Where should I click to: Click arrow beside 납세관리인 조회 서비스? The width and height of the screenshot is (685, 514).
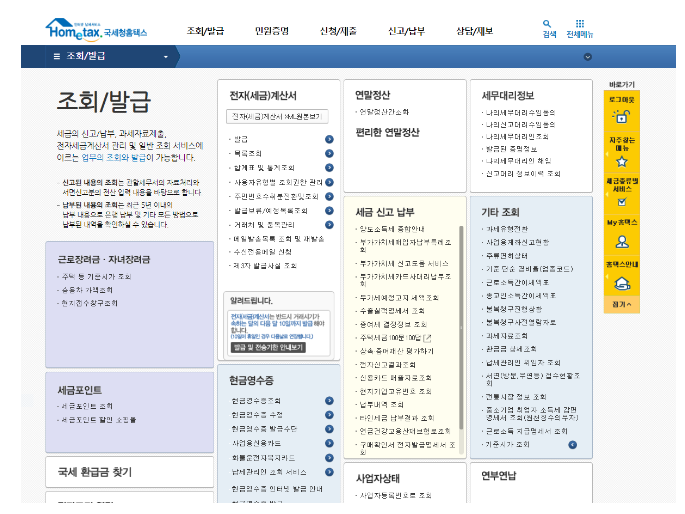click(329, 472)
